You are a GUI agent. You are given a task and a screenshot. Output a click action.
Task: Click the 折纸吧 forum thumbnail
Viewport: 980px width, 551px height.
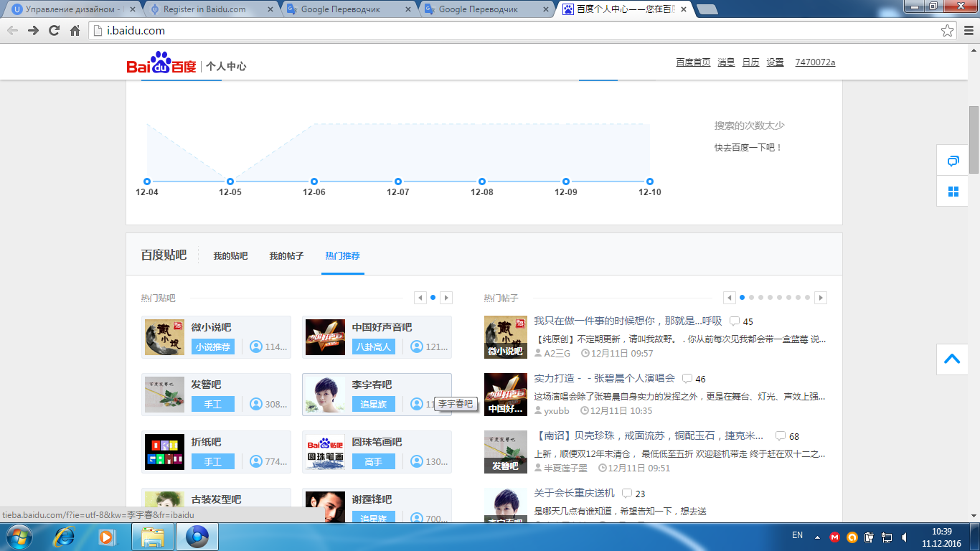coord(164,452)
